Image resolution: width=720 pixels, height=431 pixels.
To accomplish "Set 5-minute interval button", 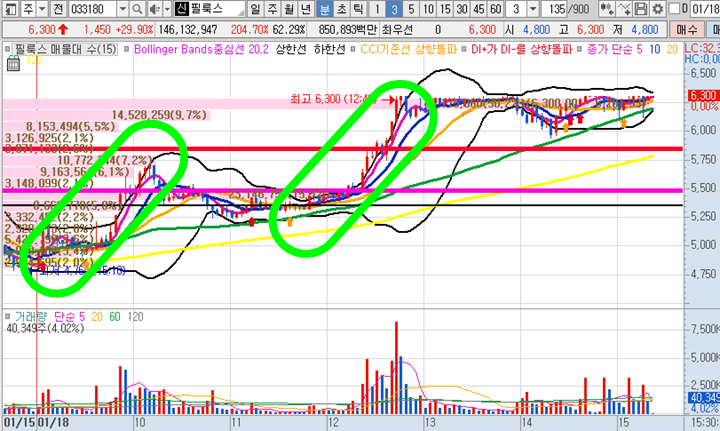I will point(411,9).
